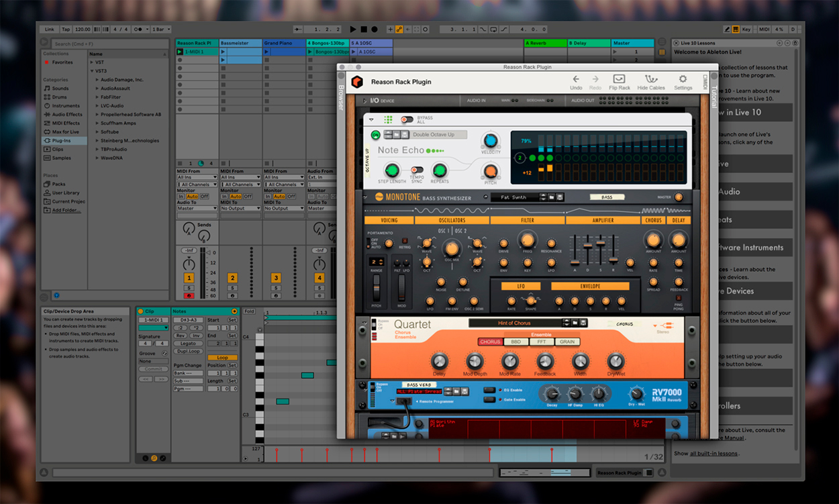This screenshot has height=504, width=839.
Task: Open the Reason Rack Plugin Settings gear
Action: point(683,80)
